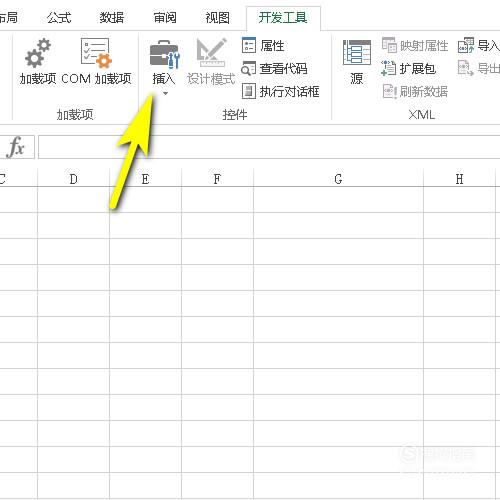Select column D header
This screenshot has width=500, height=500.
coord(73,179)
